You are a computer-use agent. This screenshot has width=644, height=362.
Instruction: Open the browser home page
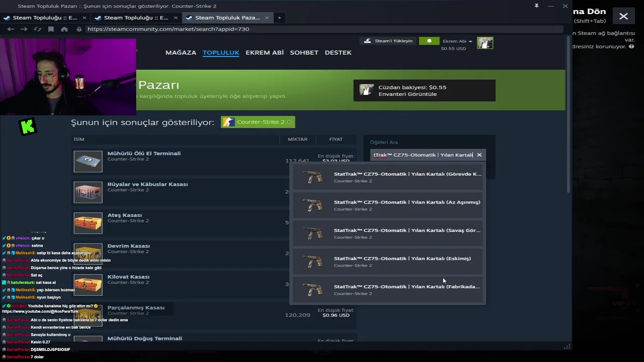coord(64,29)
